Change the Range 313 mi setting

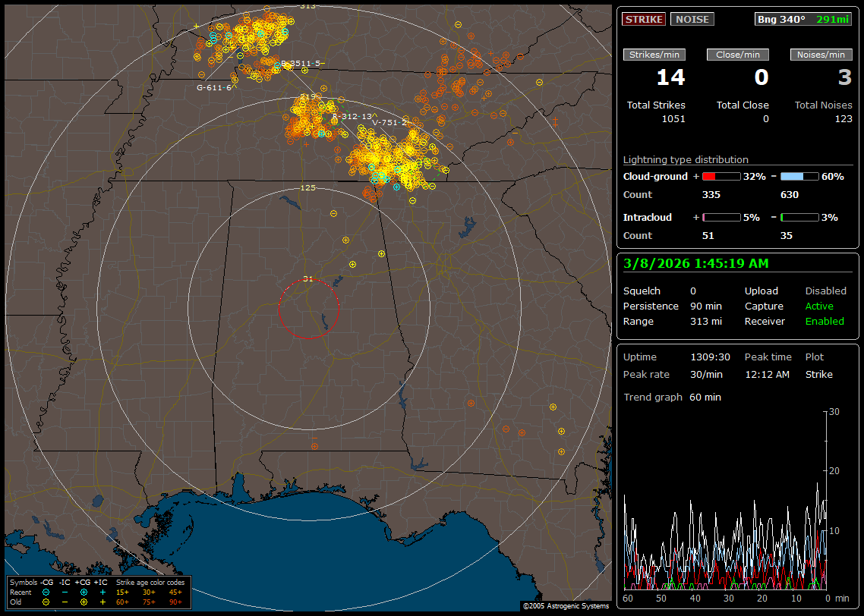(705, 321)
